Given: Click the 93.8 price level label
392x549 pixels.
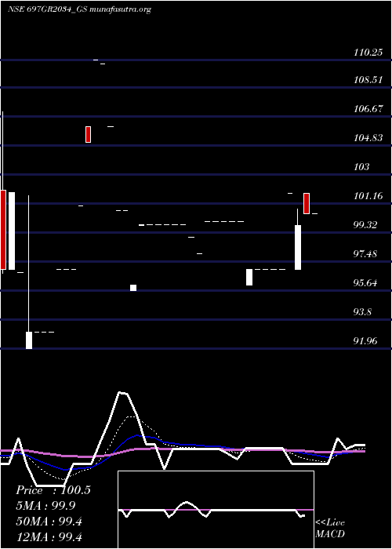Looking at the screenshot, I should pyautogui.click(x=363, y=312).
